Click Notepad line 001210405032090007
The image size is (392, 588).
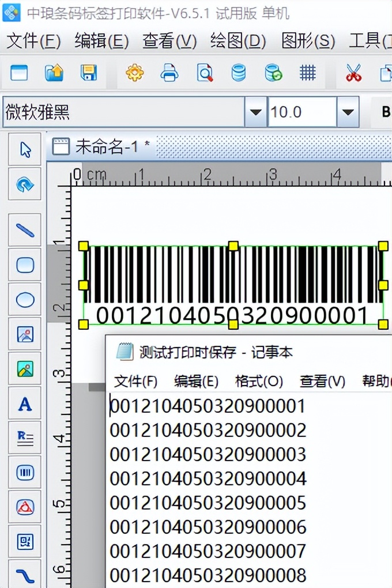click(208, 551)
